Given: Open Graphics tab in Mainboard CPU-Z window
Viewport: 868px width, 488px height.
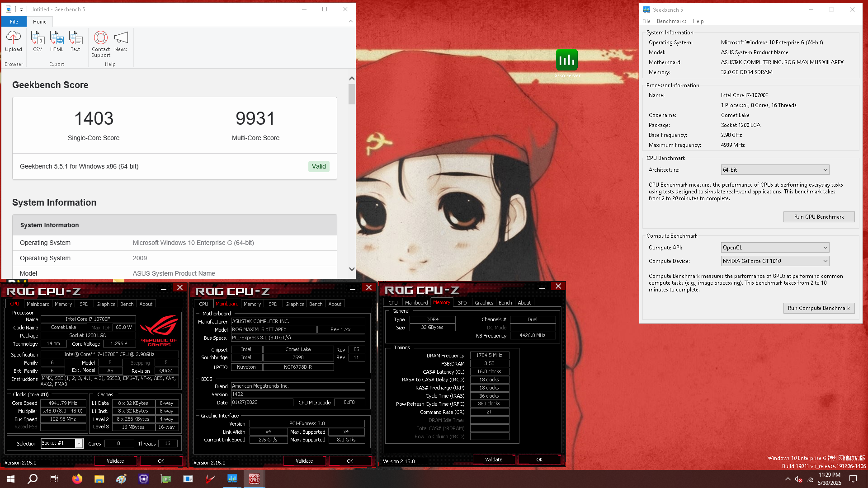Looking at the screenshot, I should click(294, 304).
